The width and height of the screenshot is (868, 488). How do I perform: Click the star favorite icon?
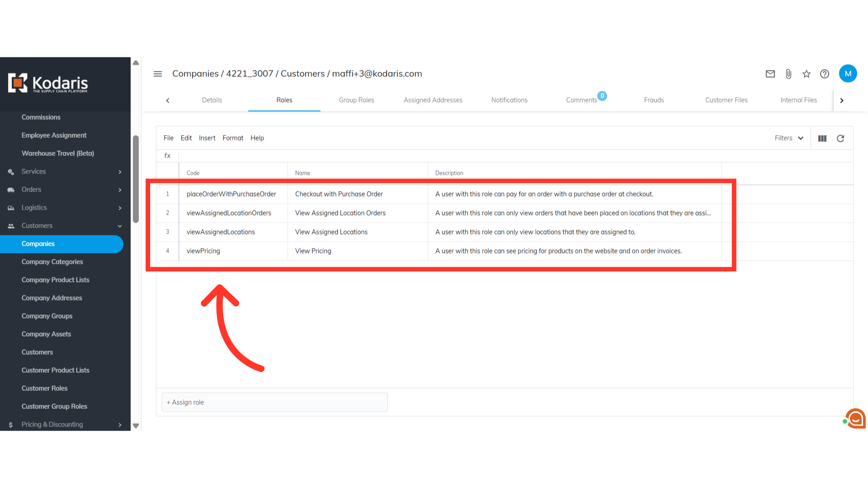click(807, 74)
